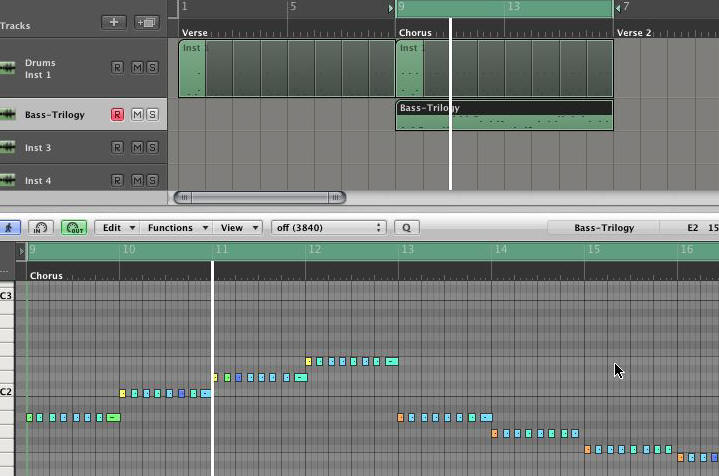719x476 pixels.
Task: Mute the Bass-Trilogy track
Action: pos(137,114)
